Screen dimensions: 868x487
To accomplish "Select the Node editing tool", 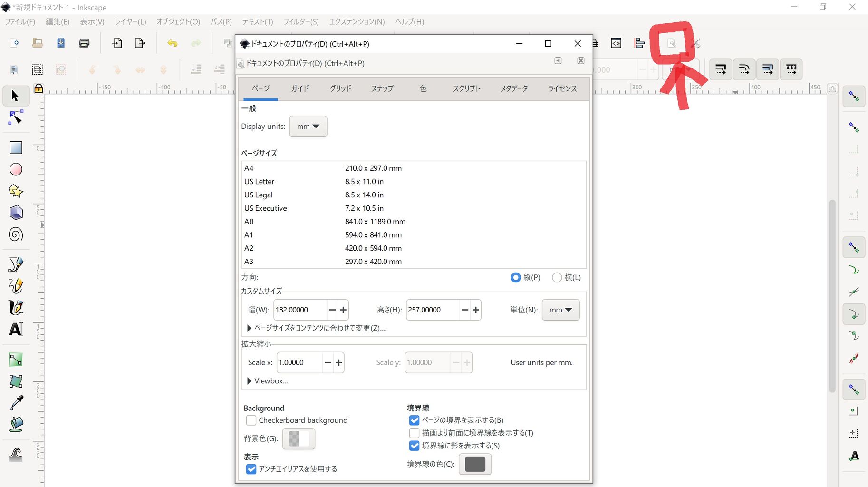I will pyautogui.click(x=16, y=117).
